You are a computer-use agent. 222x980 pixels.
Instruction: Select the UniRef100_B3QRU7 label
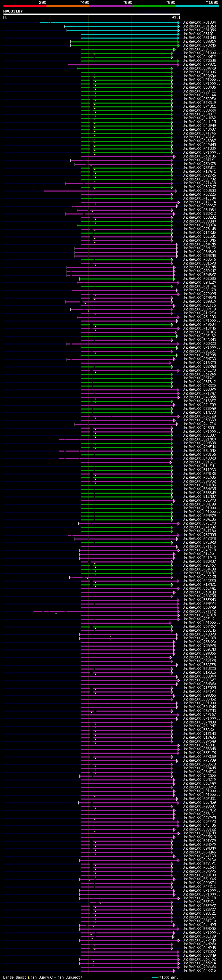coord(199,561)
